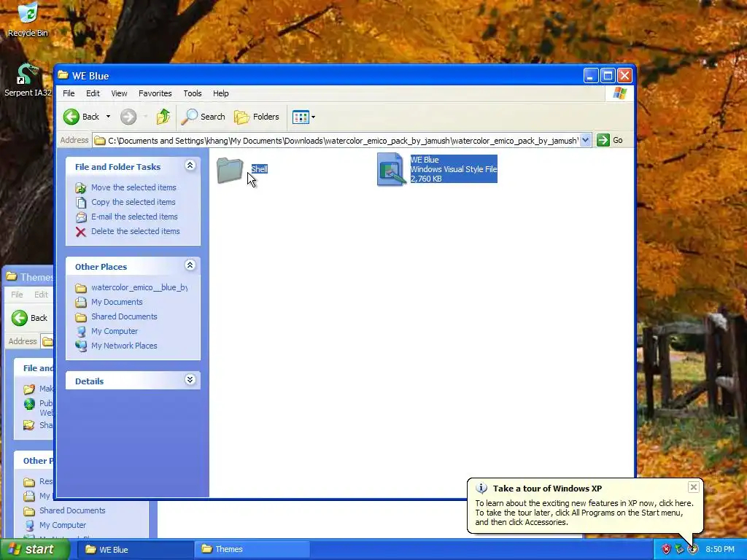Click the Copy selected items icon
Image resolution: width=747 pixels, height=560 pixels.
pyautogui.click(x=81, y=203)
